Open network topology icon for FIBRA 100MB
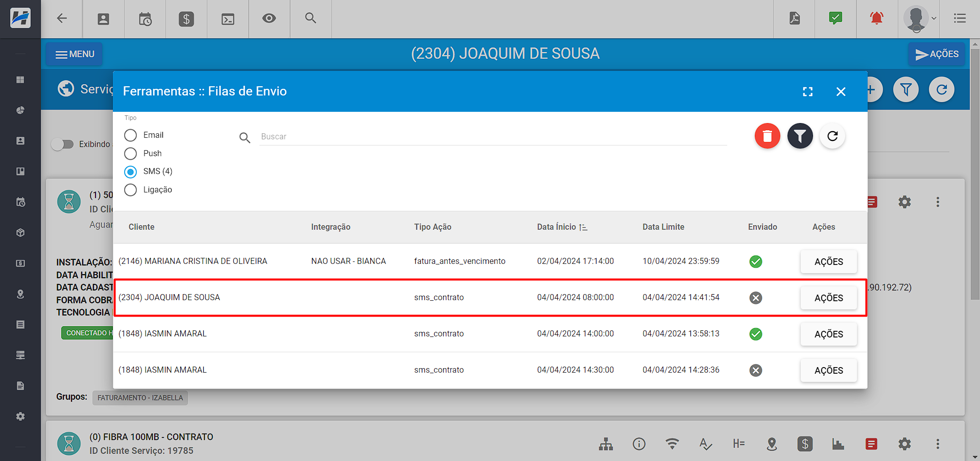 [606, 444]
